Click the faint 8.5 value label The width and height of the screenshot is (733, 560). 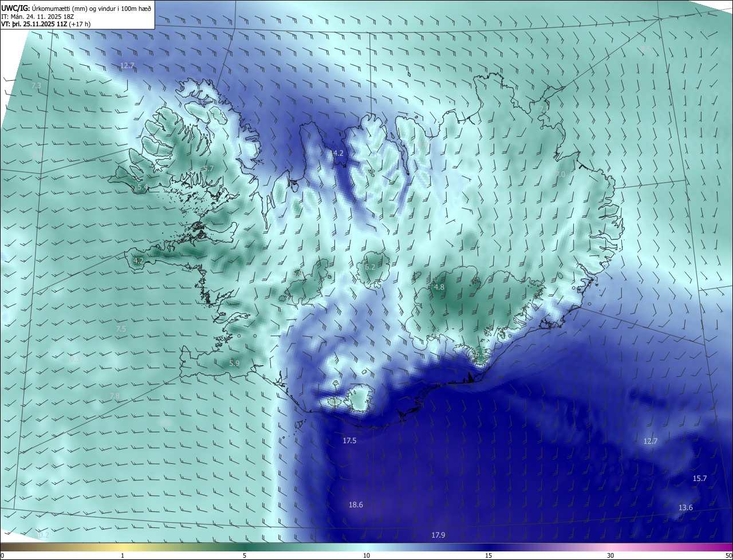click(645, 49)
